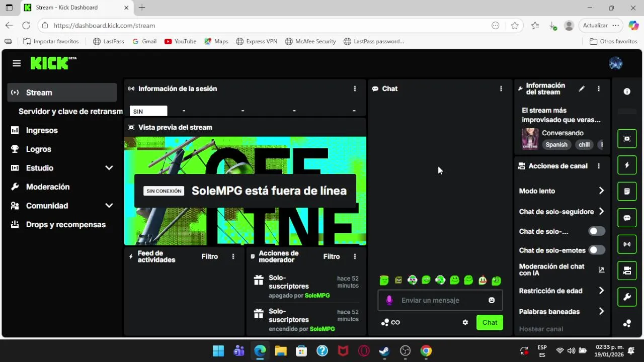
Task: Click the Spanish tag
Action: pos(556,145)
